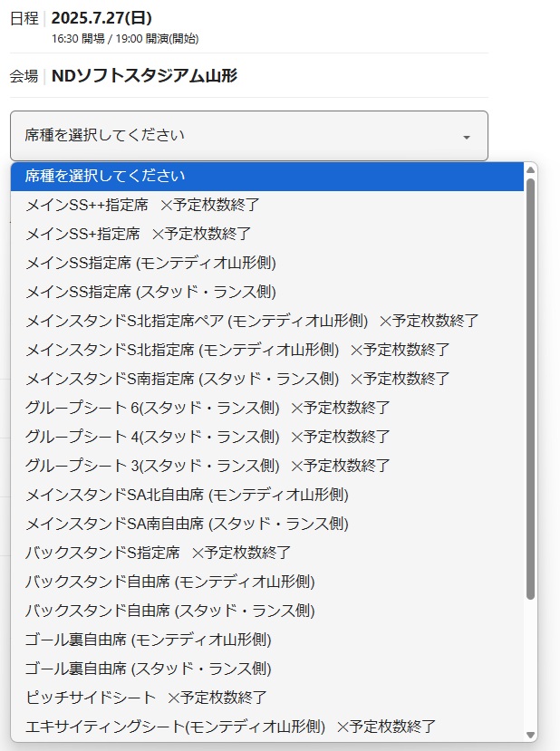Click the dropdown list scrollbar thumb
560x751 pixels.
(530, 389)
